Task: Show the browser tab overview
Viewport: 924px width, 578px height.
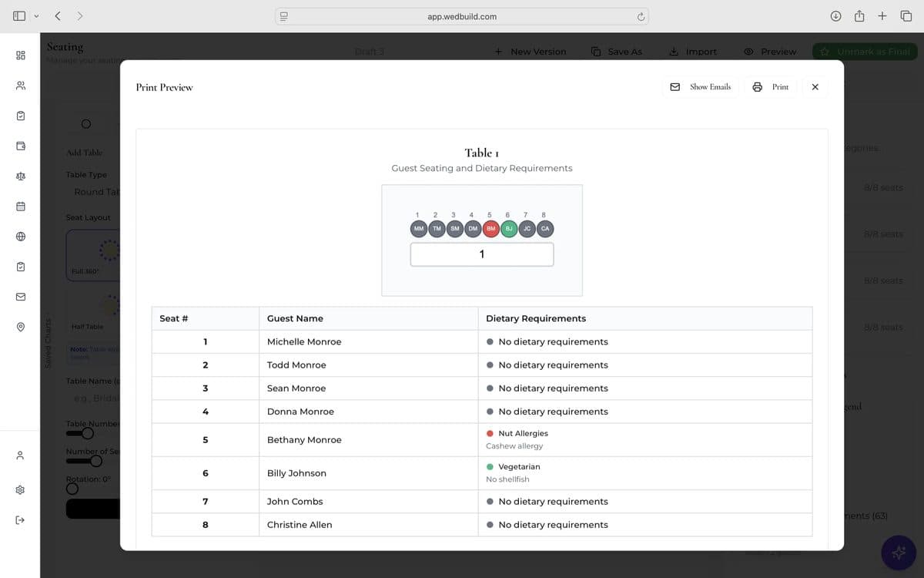Action: click(906, 16)
